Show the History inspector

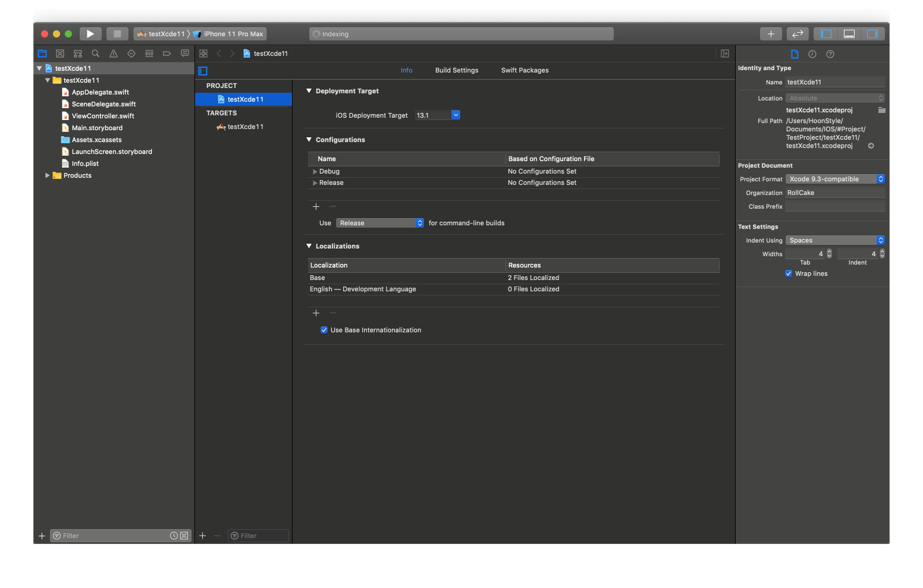(x=812, y=54)
